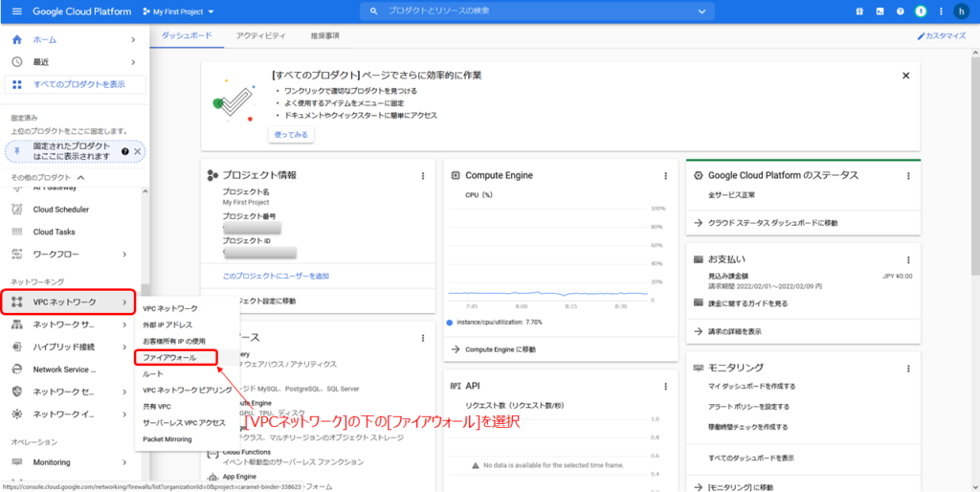
Task: Expand the Monitoring submenu arrow
Action: click(x=124, y=462)
